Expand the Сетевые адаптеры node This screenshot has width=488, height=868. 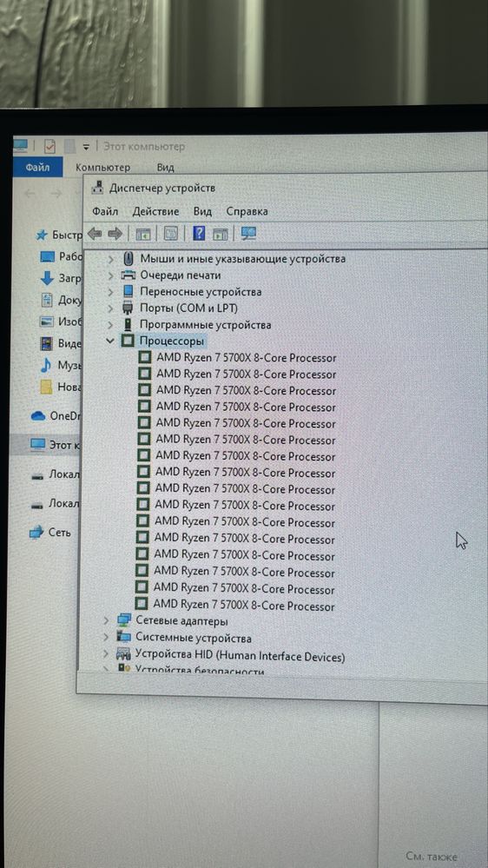106,621
